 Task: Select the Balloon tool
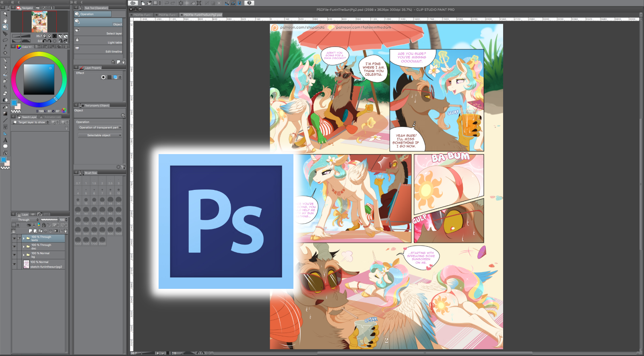point(5,146)
